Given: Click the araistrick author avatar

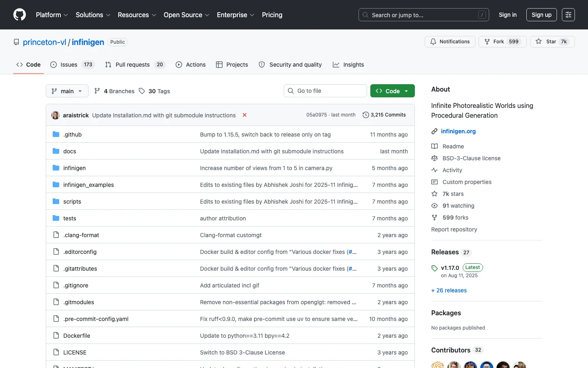Looking at the screenshot, I should coord(56,115).
